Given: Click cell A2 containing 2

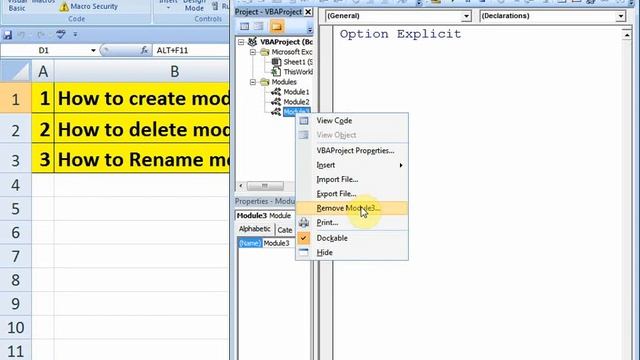Looking at the screenshot, I should (x=43, y=129).
